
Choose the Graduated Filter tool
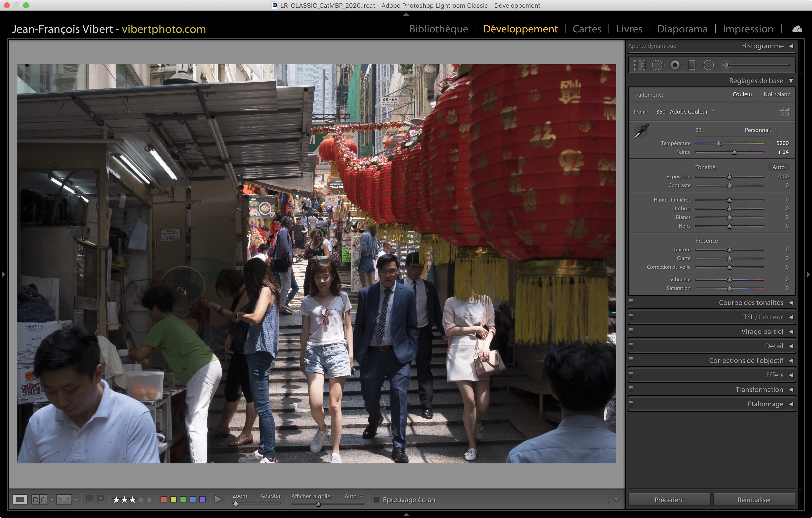tap(692, 65)
